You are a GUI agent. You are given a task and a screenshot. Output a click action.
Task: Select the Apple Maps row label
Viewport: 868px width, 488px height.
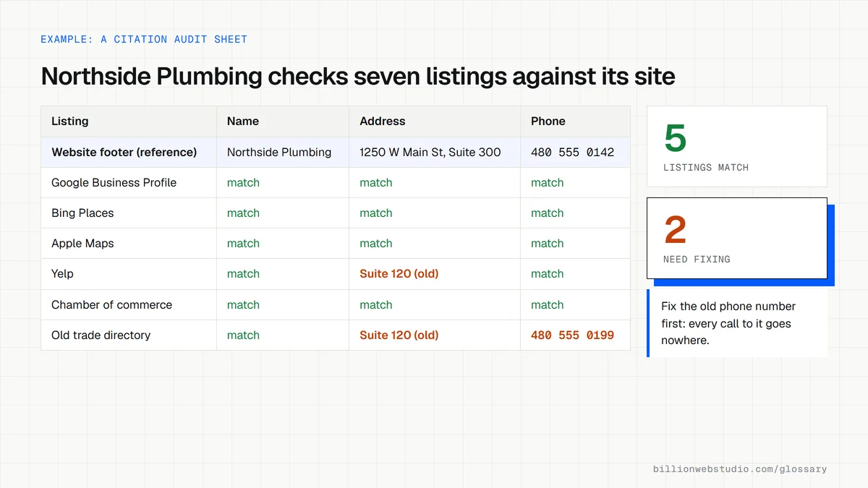tap(82, 244)
